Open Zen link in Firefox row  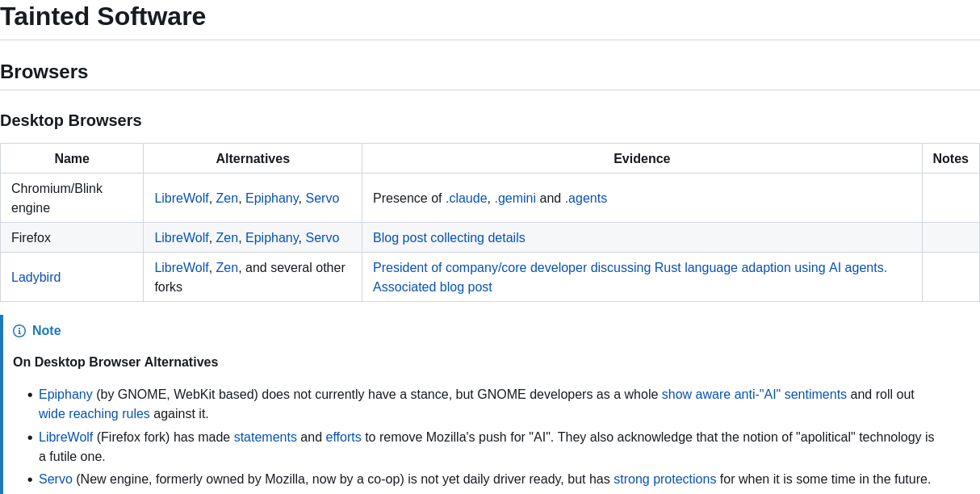[x=227, y=237]
